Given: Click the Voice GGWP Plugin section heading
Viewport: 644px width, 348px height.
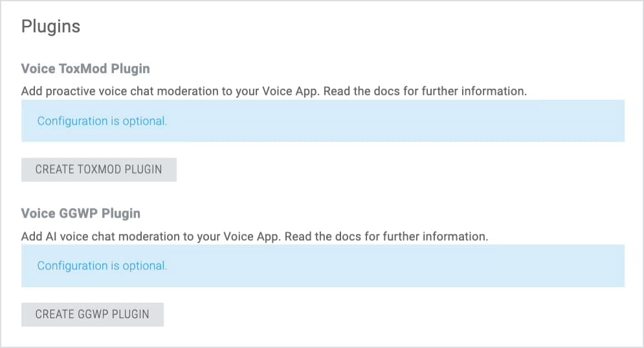Looking at the screenshot, I should coord(81,213).
